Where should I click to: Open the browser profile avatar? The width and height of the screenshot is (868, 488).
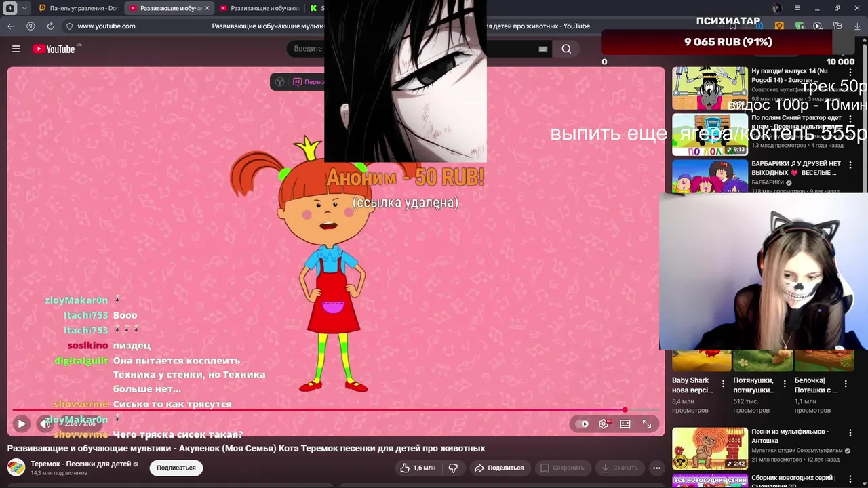point(777,8)
